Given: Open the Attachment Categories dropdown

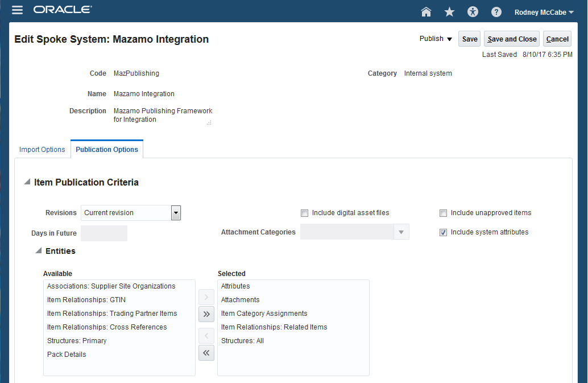Looking at the screenshot, I should pyautogui.click(x=401, y=232).
